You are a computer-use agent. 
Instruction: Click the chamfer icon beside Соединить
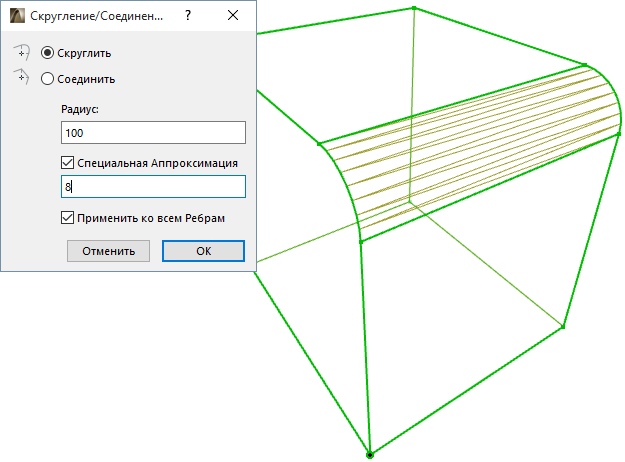click(x=22, y=77)
